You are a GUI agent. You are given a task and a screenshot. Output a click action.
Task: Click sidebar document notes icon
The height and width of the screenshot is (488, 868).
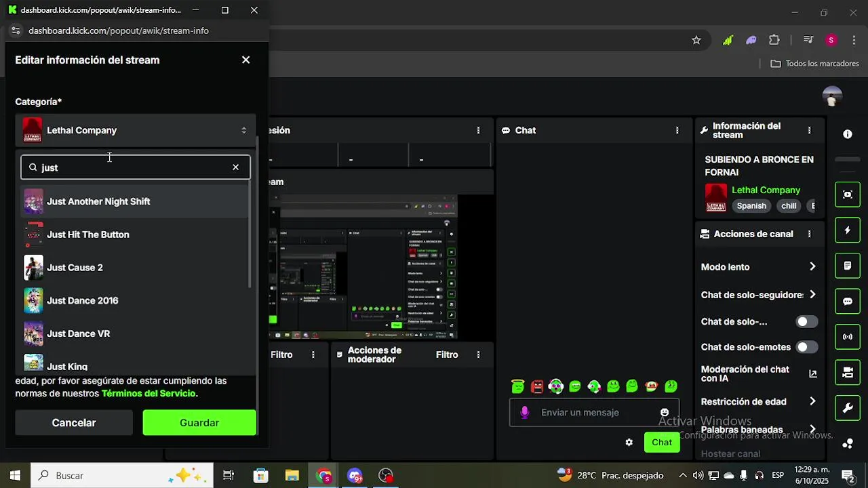[848, 266]
